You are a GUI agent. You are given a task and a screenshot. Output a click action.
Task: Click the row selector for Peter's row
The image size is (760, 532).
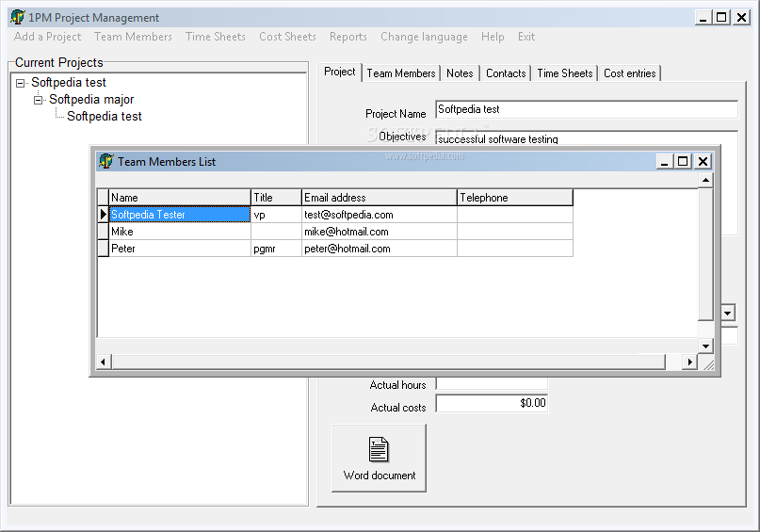(x=103, y=249)
